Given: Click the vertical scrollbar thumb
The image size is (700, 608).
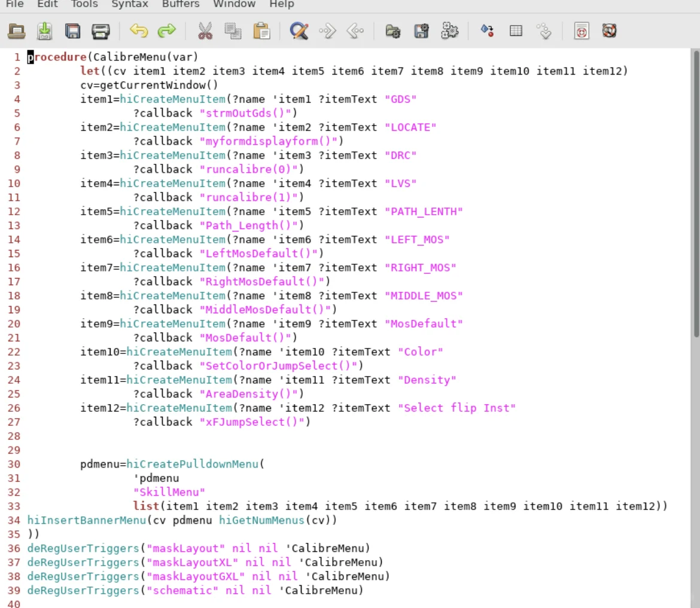Looking at the screenshot, I should pyautogui.click(x=696, y=193).
